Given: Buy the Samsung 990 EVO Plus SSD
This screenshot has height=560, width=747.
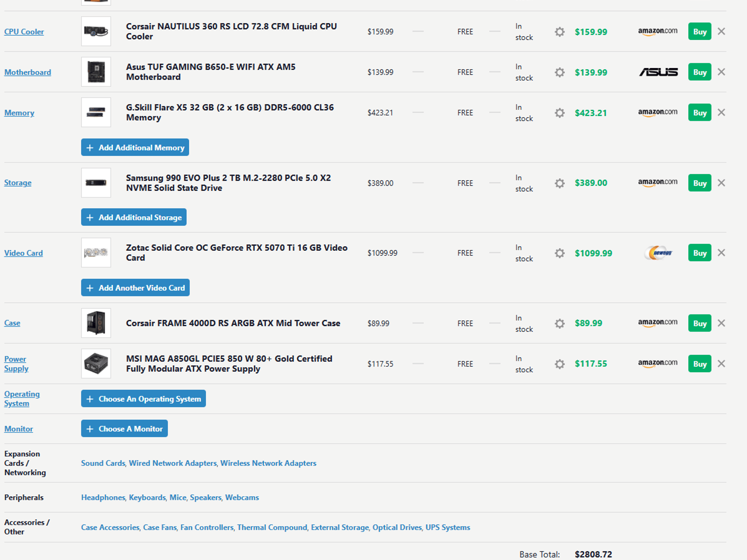Looking at the screenshot, I should (700, 183).
